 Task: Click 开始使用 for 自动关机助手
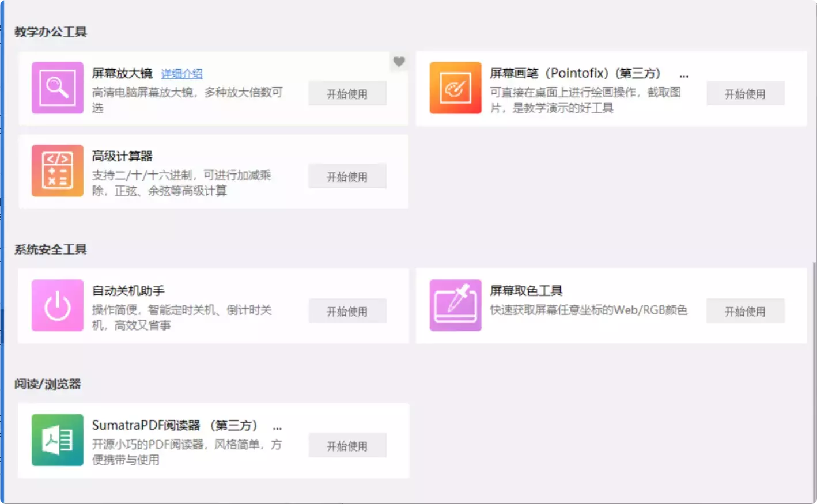click(347, 311)
